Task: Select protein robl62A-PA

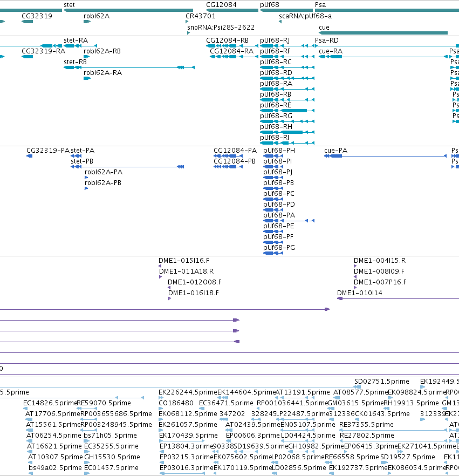Action: (x=104, y=172)
